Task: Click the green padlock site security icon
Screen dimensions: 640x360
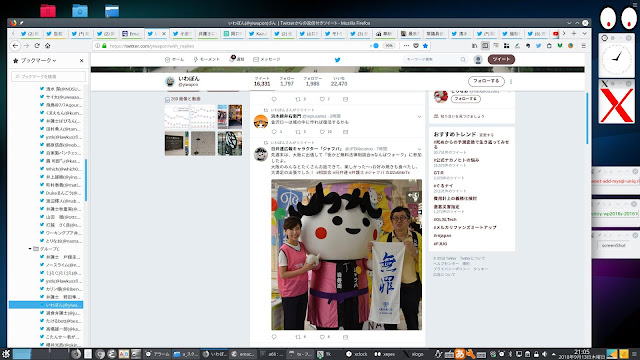Action: 104,46
